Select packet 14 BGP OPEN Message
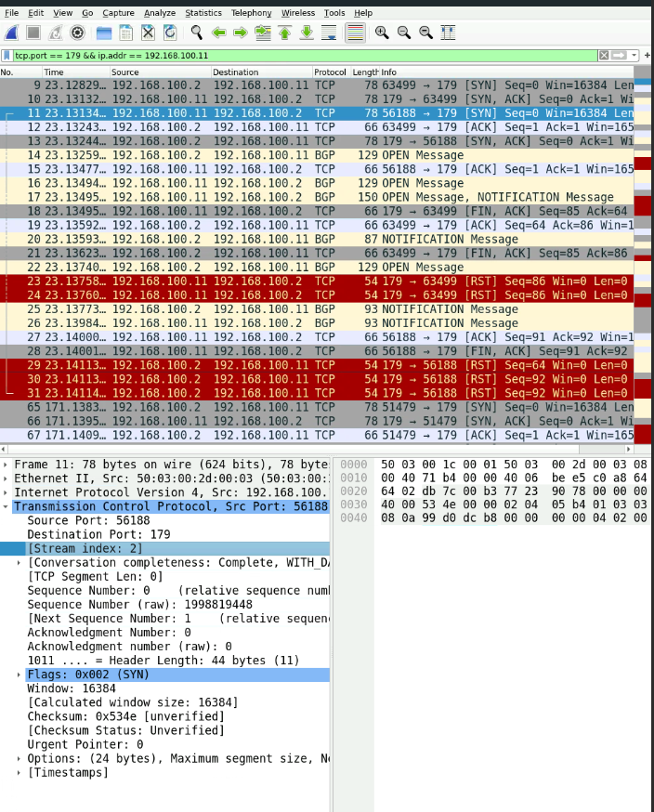 pos(317,155)
